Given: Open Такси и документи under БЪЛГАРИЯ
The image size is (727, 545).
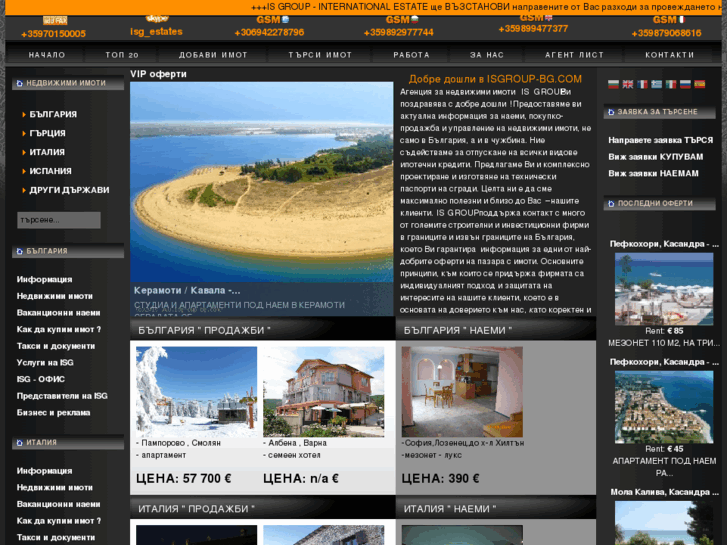Looking at the screenshot, I should pos(56,346).
